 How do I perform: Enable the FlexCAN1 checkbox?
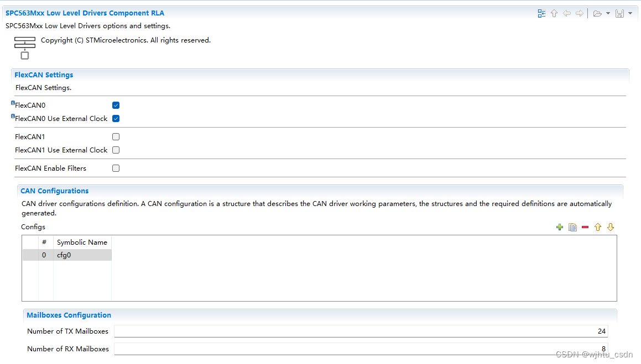click(x=116, y=136)
